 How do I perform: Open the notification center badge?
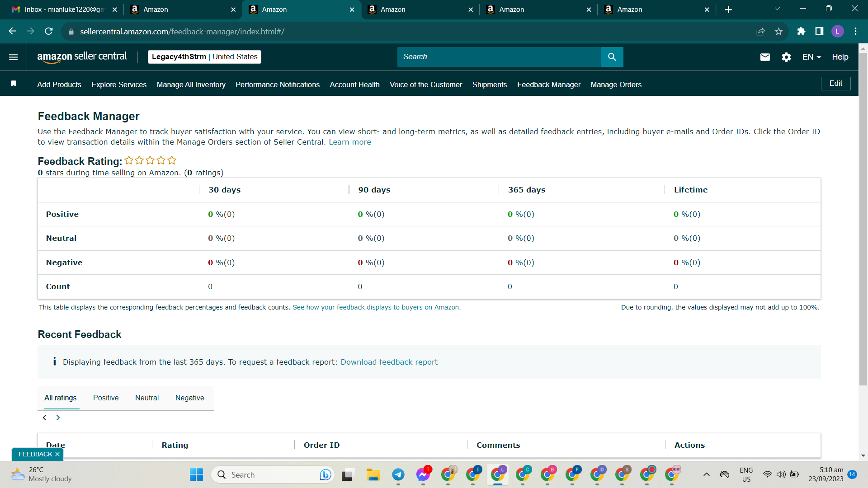pyautogui.click(x=852, y=474)
